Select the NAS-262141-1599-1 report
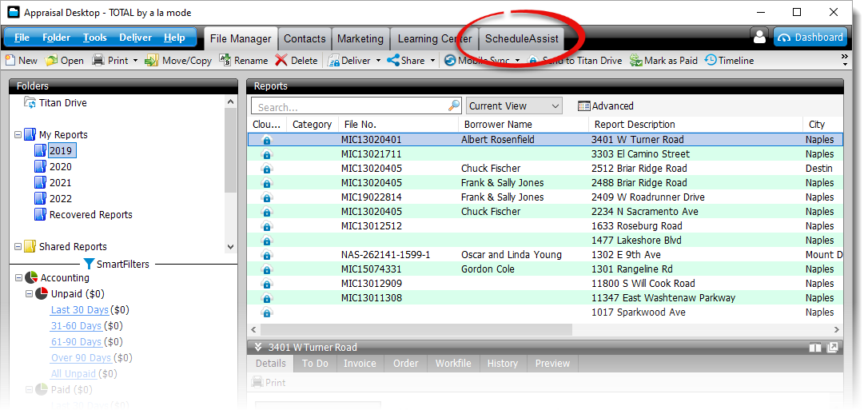Image resolution: width=868 pixels, height=410 pixels. pyautogui.click(x=545, y=255)
